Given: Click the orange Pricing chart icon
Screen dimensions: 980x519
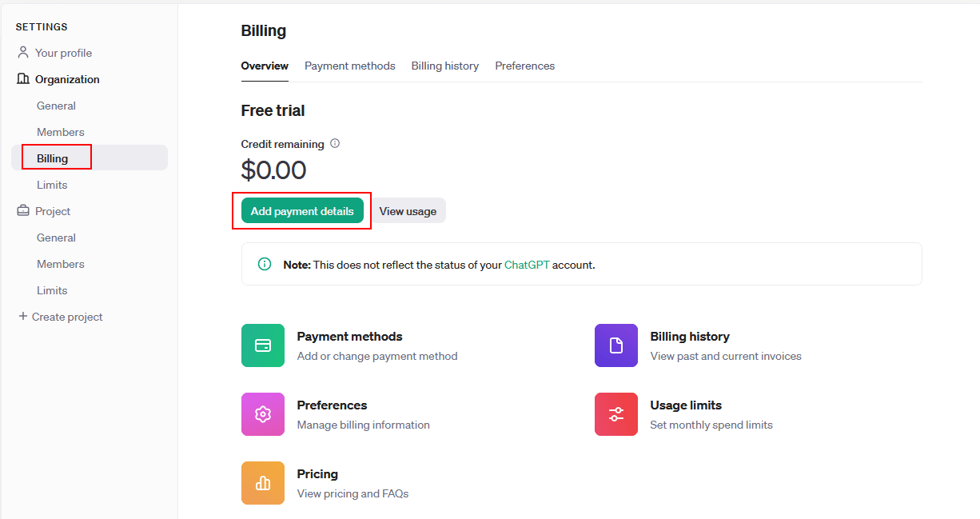Looking at the screenshot, I should (262, 483).
